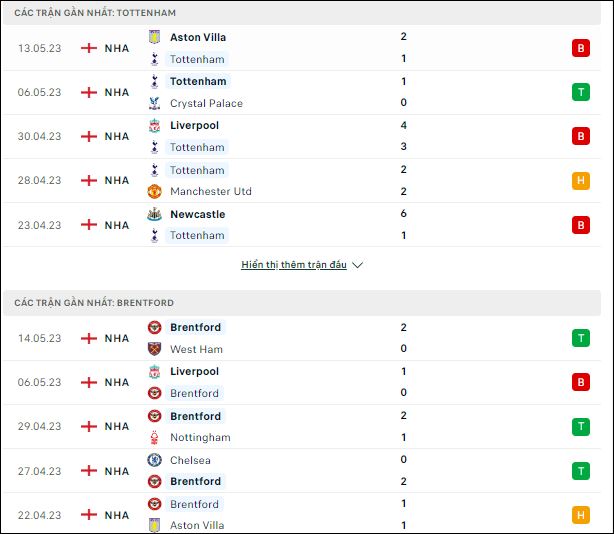Open the 'Hiển thị thêm trận đấu' link
614x534 pixels.
pos(294,265)
